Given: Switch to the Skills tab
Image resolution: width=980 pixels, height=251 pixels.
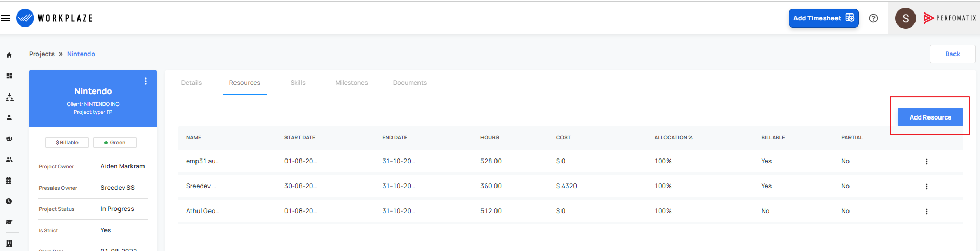Looking at the screenshot, I should (298, 83).
